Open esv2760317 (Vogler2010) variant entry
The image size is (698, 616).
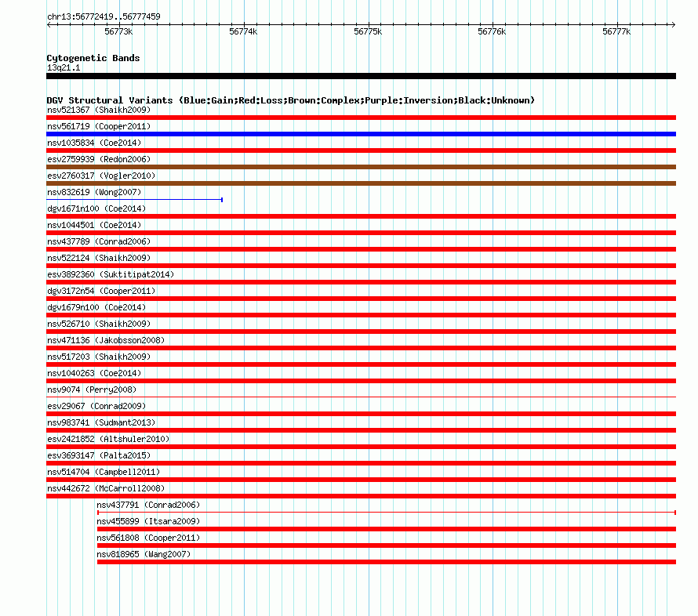point(101,176)
